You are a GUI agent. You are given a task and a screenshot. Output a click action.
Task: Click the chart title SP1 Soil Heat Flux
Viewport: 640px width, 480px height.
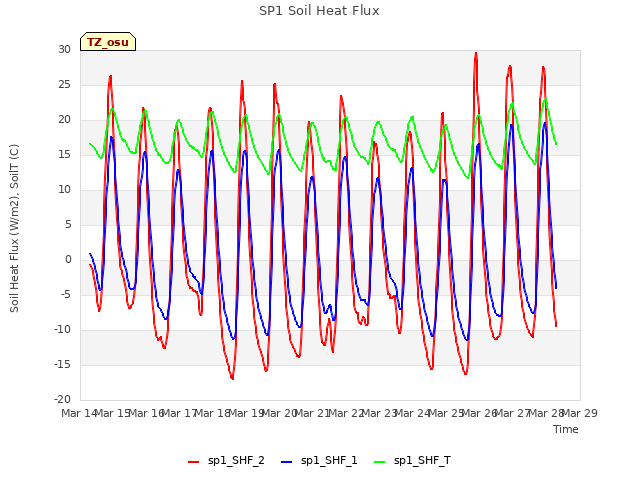(319, 11)
